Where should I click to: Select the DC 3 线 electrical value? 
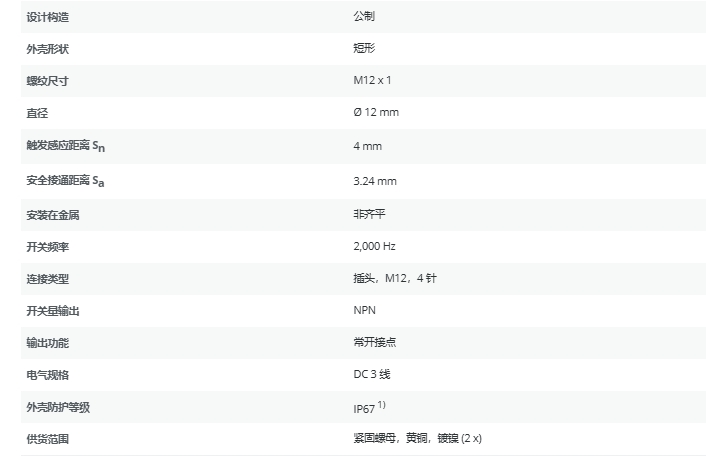[374, 374]
